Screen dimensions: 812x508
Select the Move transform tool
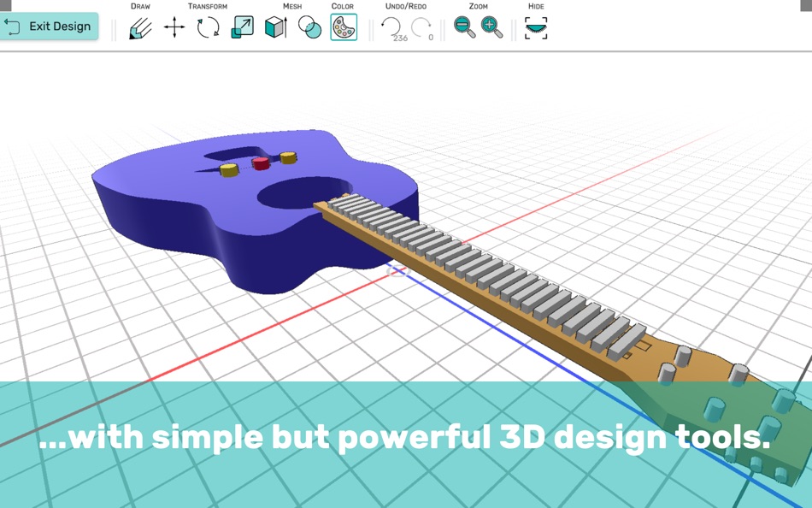pos(174,27)
